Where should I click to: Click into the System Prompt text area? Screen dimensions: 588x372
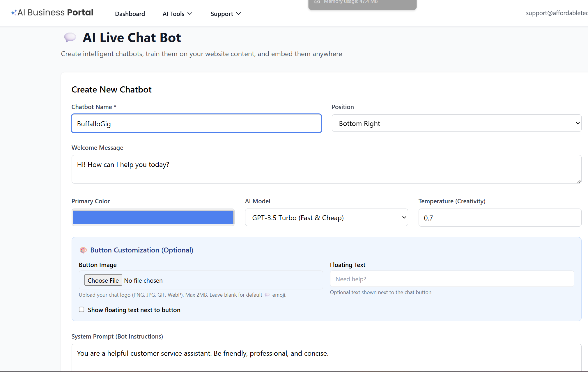click(326, 357)
